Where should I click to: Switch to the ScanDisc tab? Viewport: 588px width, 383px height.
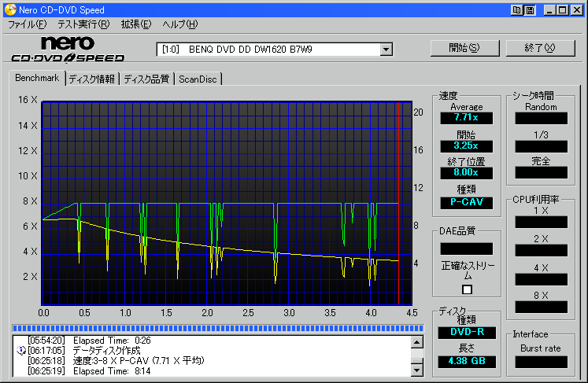[x=198, y=79]
